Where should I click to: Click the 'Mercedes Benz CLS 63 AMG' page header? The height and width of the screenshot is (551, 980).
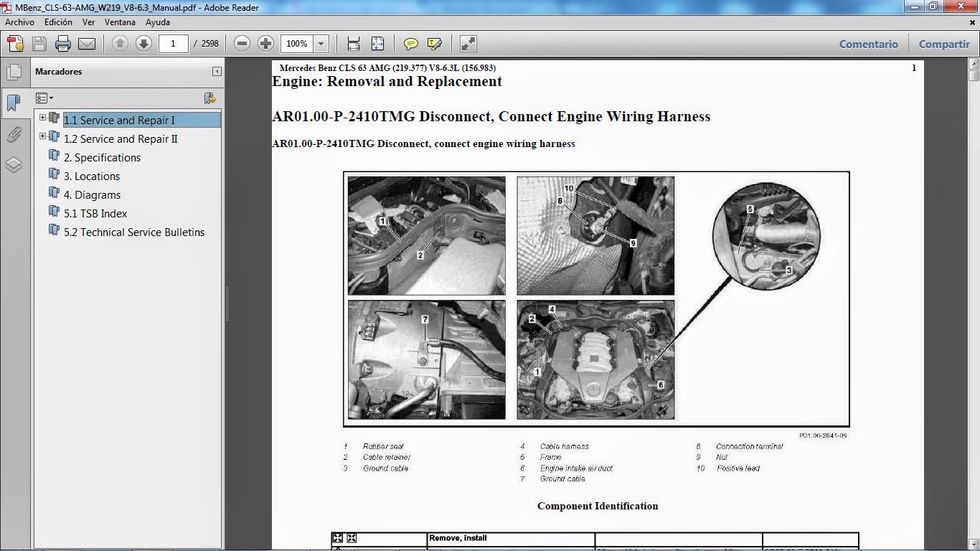[387, 68]
